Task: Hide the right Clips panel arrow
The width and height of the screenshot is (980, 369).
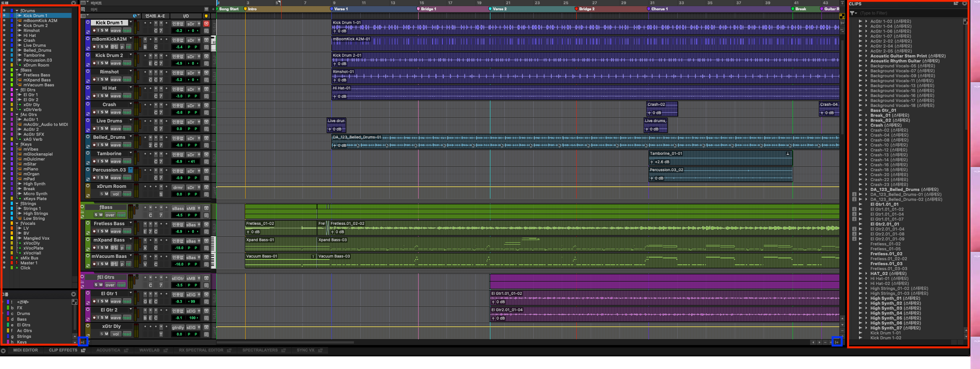Action: point(837,342)
